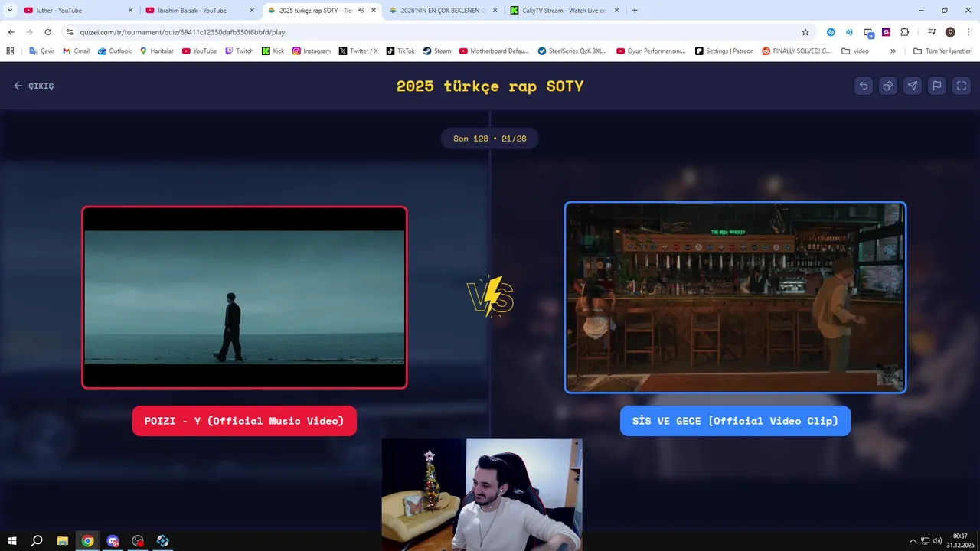Open the media controls playlist icon
This screenshot has width=980, height=551.
[932, 32]
